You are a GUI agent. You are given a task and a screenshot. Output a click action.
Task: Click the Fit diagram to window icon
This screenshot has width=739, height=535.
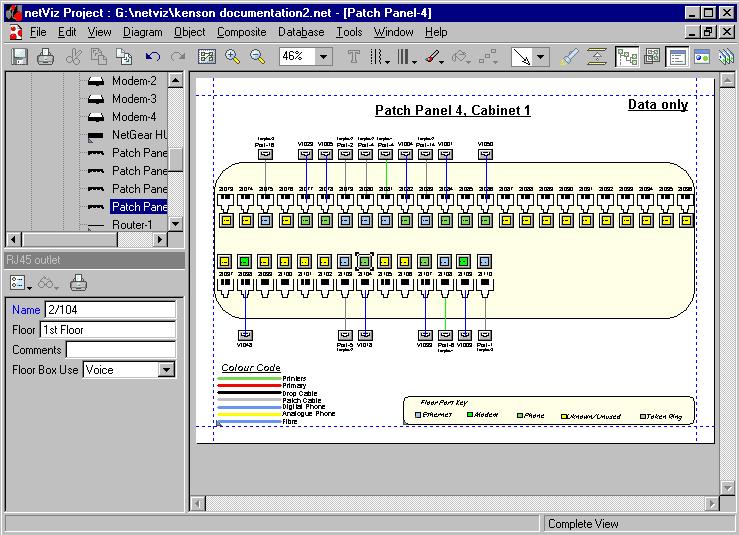click(206, 57)
